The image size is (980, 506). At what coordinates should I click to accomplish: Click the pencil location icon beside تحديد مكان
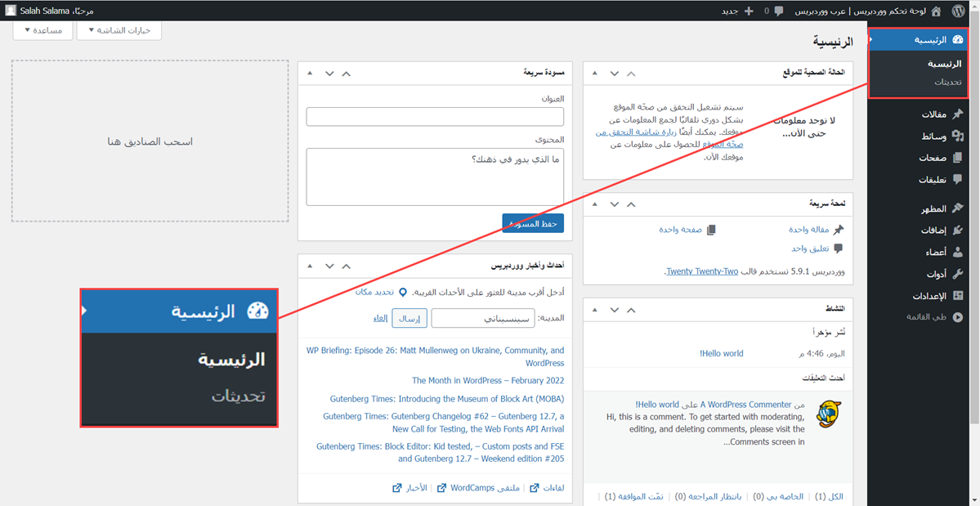point(402,292)
